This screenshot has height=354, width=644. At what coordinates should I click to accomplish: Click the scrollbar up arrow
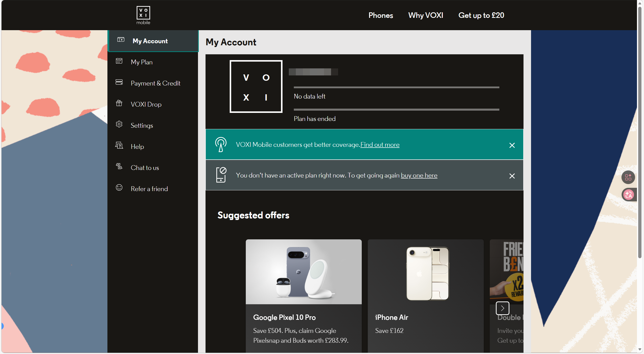(640, 3)
